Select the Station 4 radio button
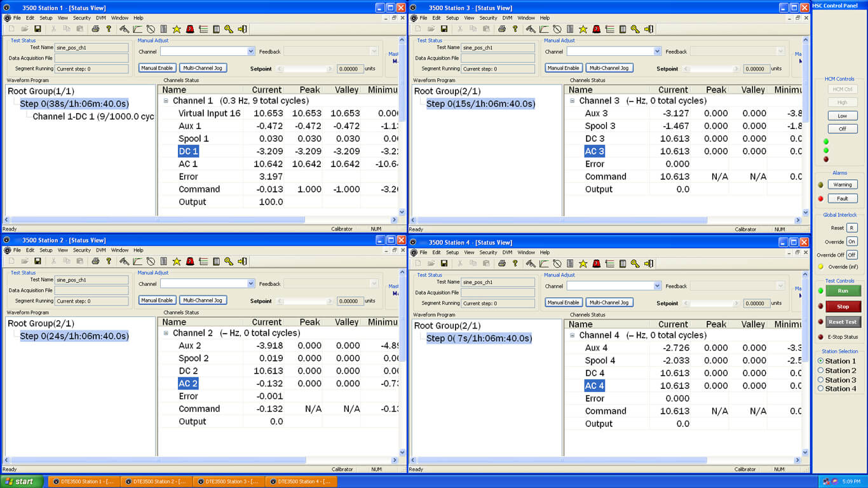Image resolution: width=868 pixels, height=488 pixels. (x=820, y=389)
